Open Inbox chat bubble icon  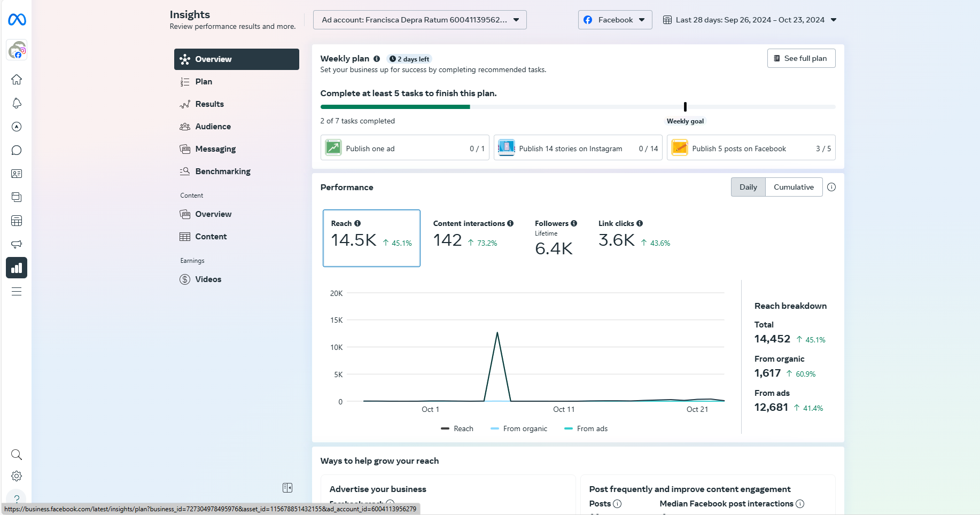(x=17, y=150)
